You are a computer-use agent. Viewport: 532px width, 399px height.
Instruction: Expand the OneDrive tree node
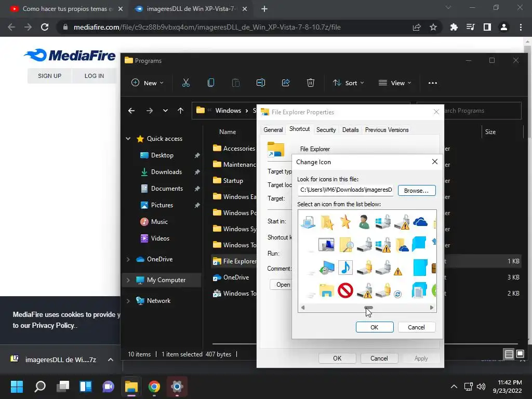(x=128, y=259)
